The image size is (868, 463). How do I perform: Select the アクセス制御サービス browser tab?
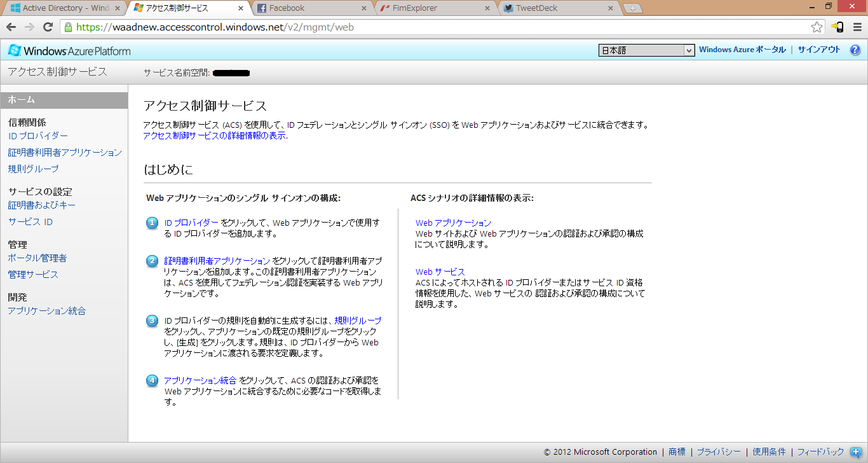tap(188, 8)
